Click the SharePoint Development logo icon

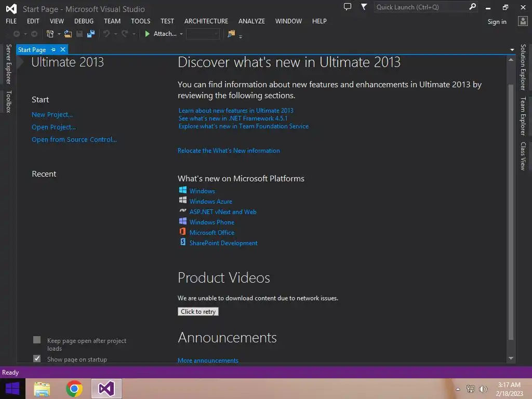coord(182,242)
